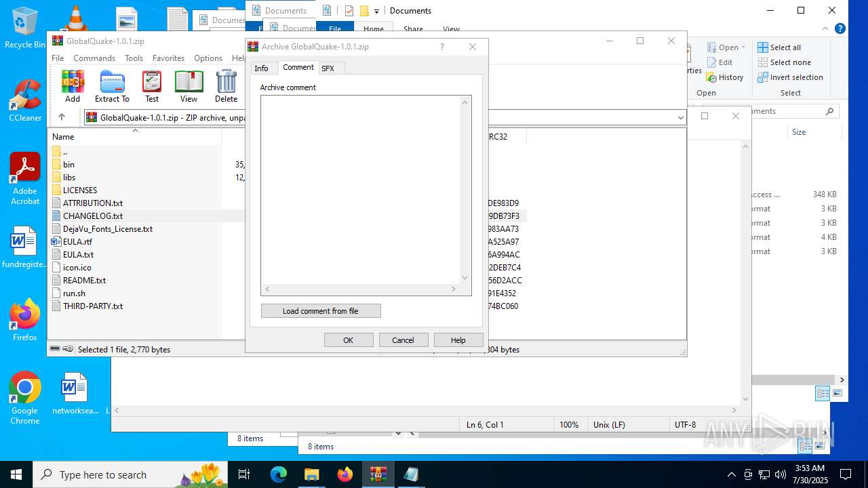The height and width of the screenshot is (488, 868).
Task: Open Firefox desktop shortcut
Action: click(x=25, y=321)
